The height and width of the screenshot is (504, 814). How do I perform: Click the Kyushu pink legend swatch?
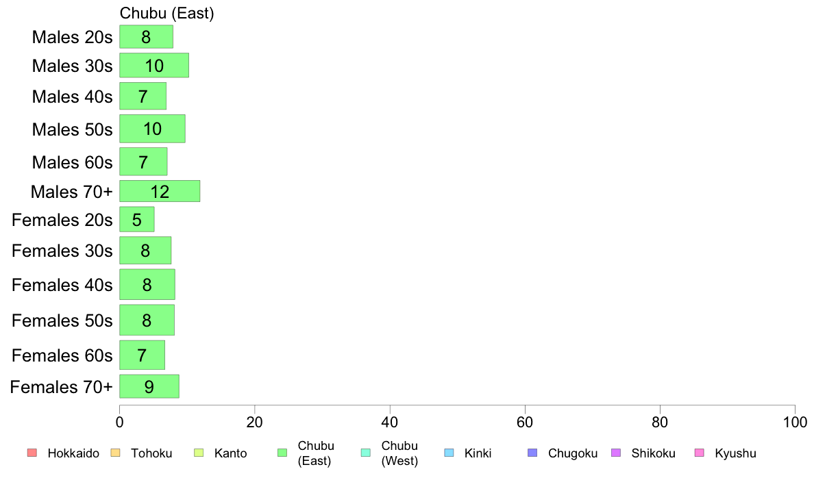click(700, 453)
